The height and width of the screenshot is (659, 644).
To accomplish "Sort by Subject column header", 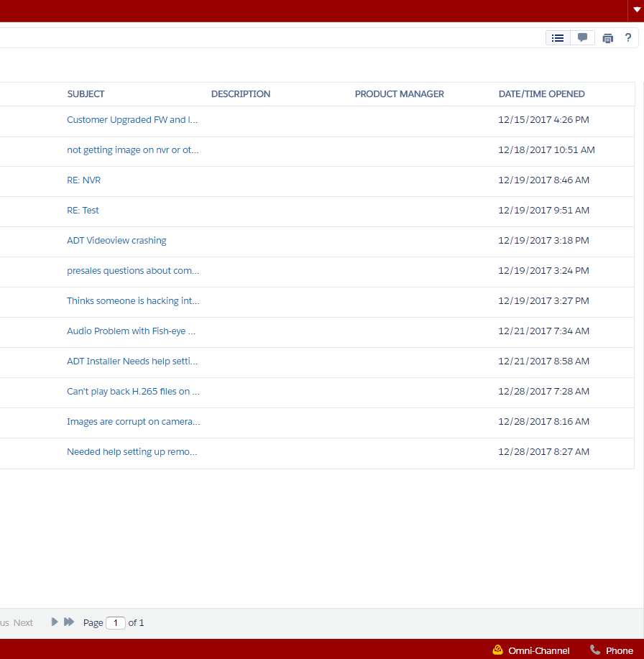I will (86, 93).
